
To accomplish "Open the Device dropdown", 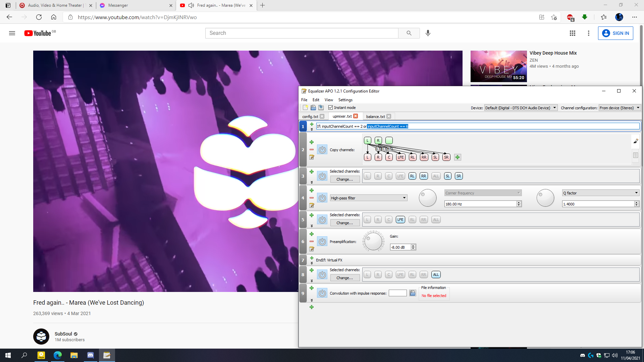I will (521, 108).
